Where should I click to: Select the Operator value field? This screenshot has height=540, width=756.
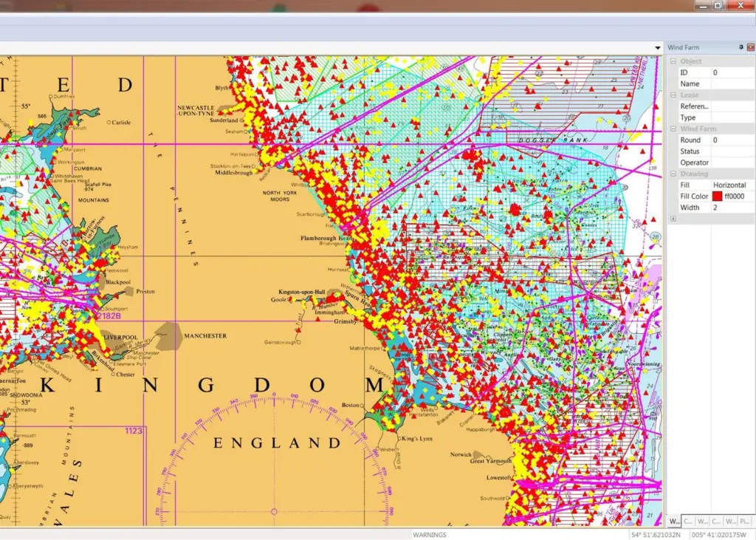733,163
